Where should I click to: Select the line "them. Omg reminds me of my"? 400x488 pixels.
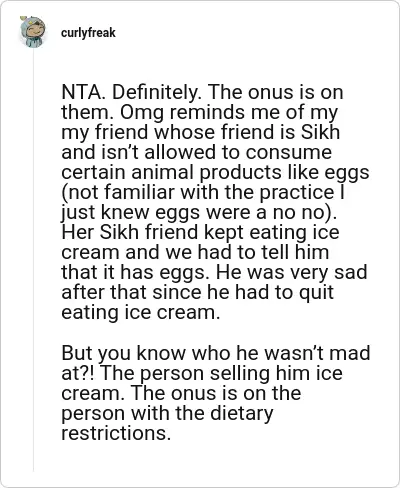[x=200, y=113]
